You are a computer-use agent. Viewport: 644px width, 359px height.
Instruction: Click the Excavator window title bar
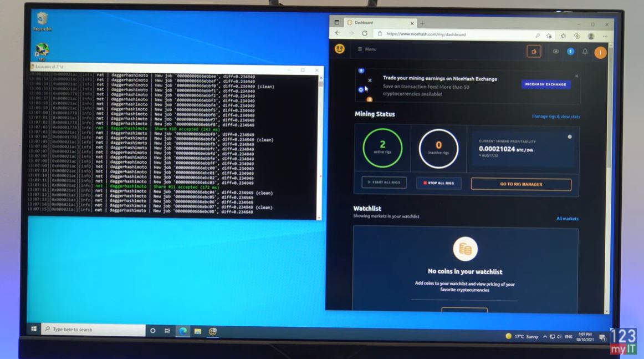click(x=177, y=68)
